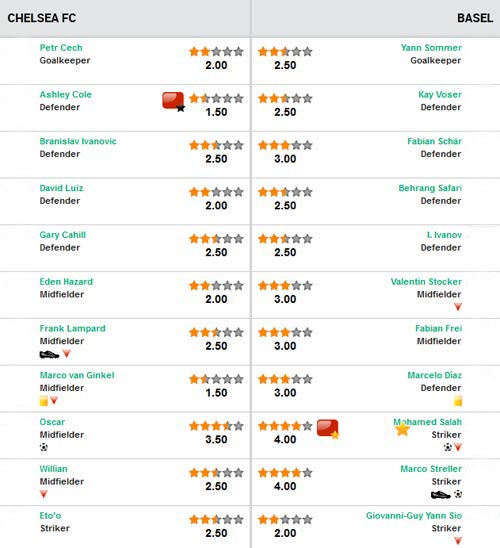This screenshot has width=500, height=548.
Task: Open Petr Cech's player profile link
Action: pos(61,48)
